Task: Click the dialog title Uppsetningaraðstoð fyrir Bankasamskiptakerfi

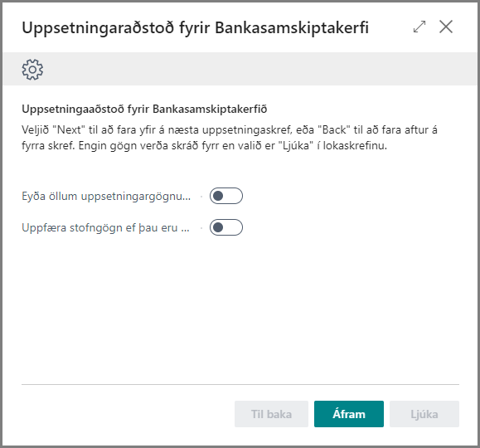Action: (196, 27)
